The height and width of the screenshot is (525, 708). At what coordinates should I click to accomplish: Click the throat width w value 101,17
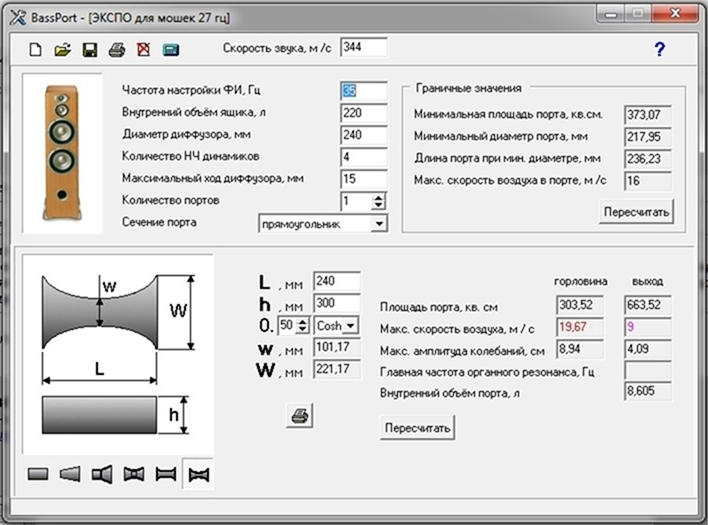click(x=337, y=348)
